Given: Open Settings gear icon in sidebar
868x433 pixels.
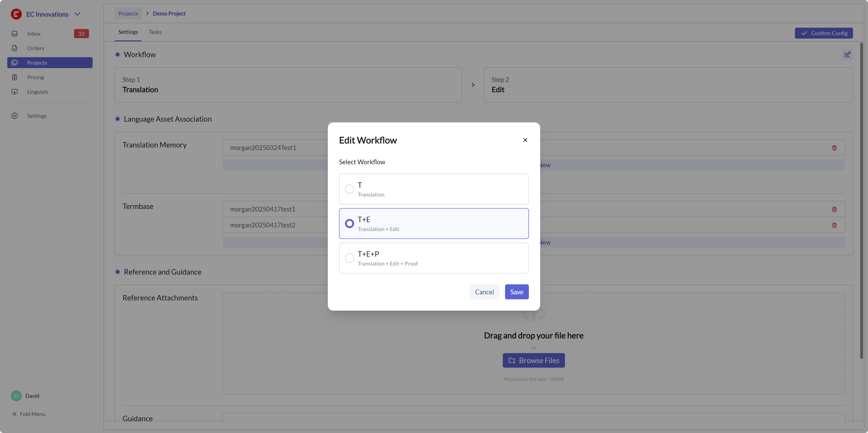Looking at the screenshot, I should point(15,116).
